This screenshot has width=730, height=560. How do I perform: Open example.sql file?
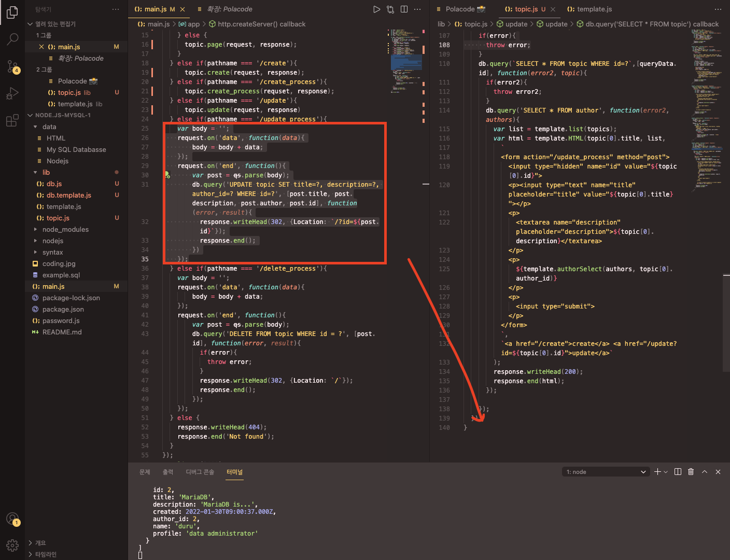[76, 275]
